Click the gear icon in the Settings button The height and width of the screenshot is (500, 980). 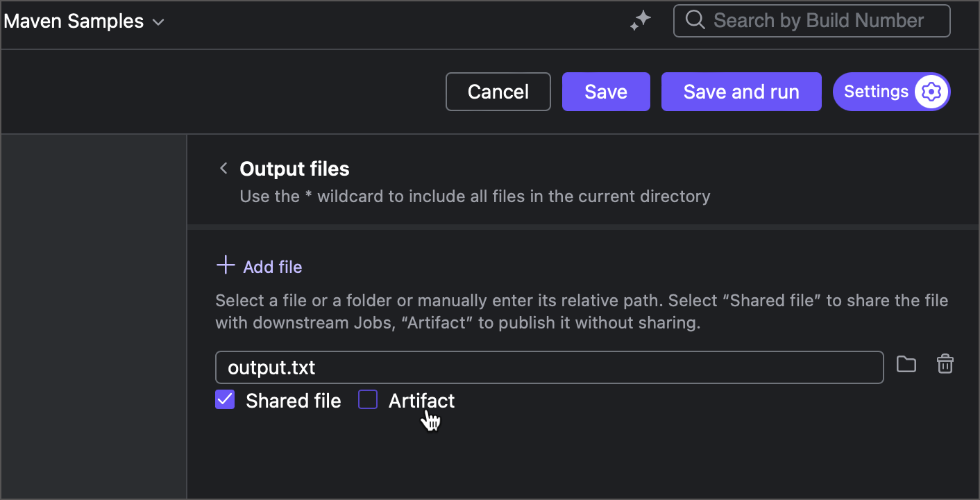tap(932, 91)
